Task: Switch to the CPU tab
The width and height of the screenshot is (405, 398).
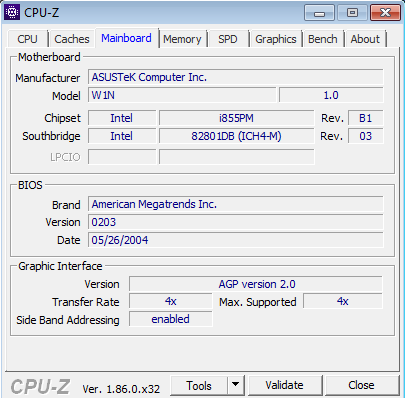Action: (27, 39)
